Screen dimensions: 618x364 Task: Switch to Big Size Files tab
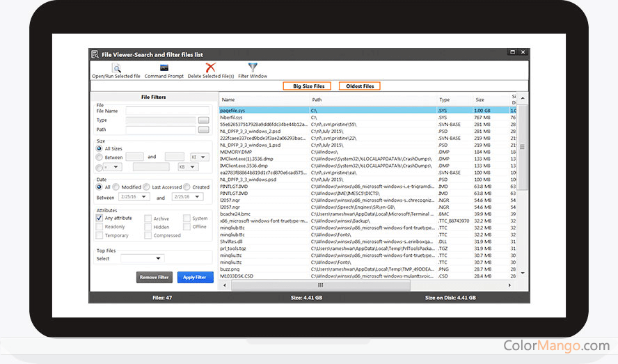pos(308,86)
